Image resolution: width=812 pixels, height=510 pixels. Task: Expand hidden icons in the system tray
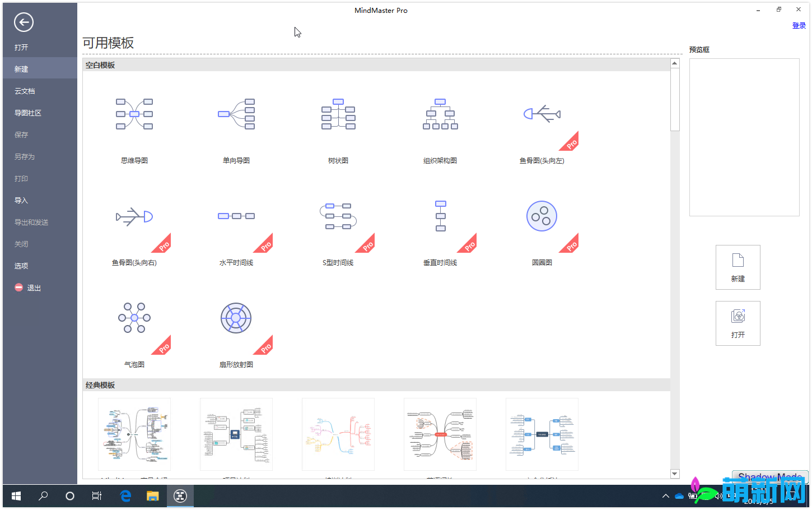pyautogui.click(x=665, y=496)
